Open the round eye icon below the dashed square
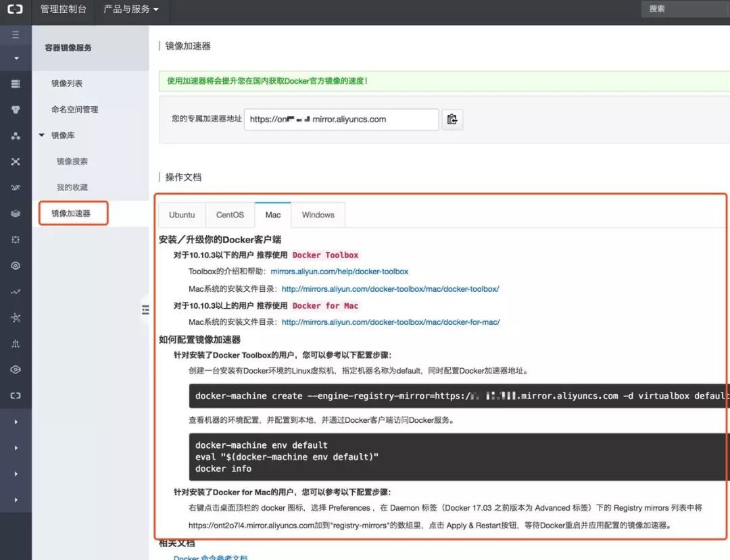Screen dimensions: 730x560 16,266
